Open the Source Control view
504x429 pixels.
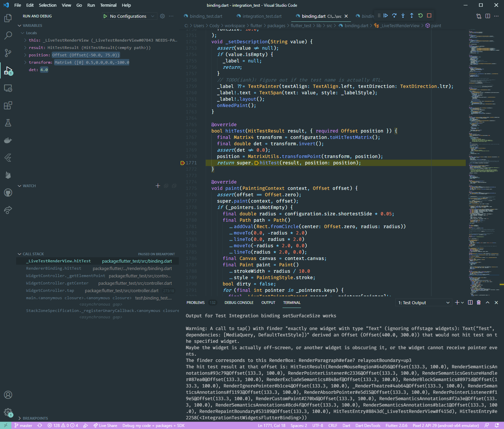point(8,53)
